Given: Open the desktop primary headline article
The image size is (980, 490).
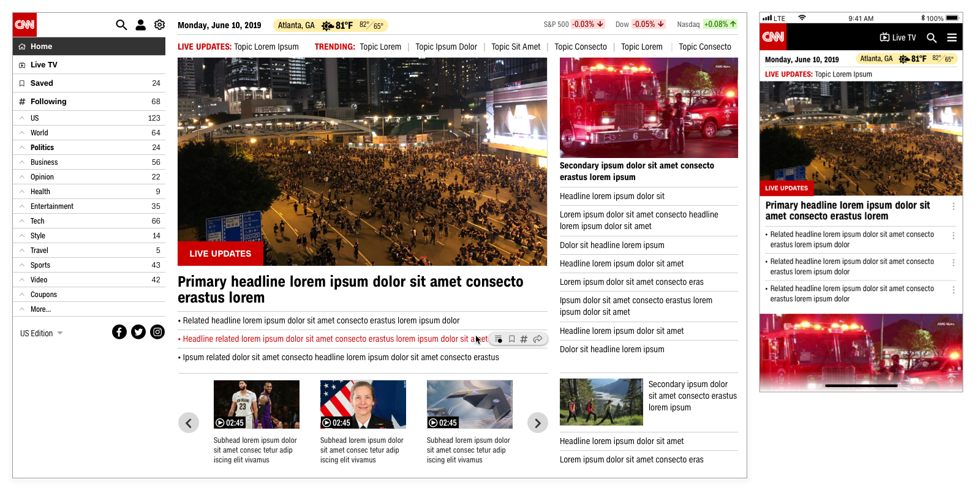Looking at the screenshot, I should click(x=350, y=290).
